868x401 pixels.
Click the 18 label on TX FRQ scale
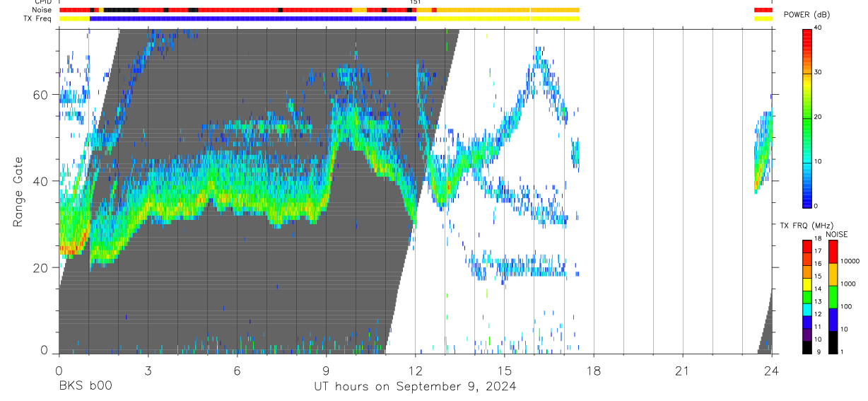pos(818,238)
